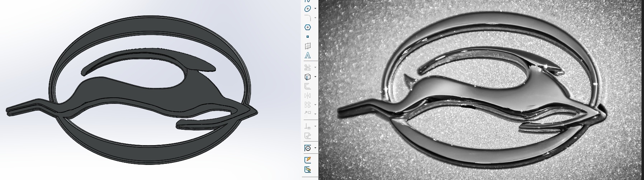Open the Move Entities dropdown arrow
Image resolution: width=644 pixels, height=180 pixels.
tap(315, 114)
